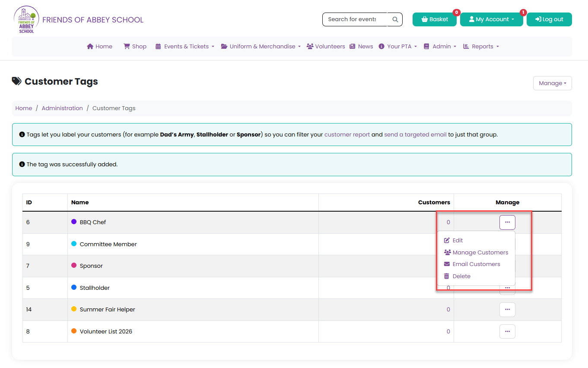Click the Manage column header in the table

pyautogui.click(x=508, y=202)
